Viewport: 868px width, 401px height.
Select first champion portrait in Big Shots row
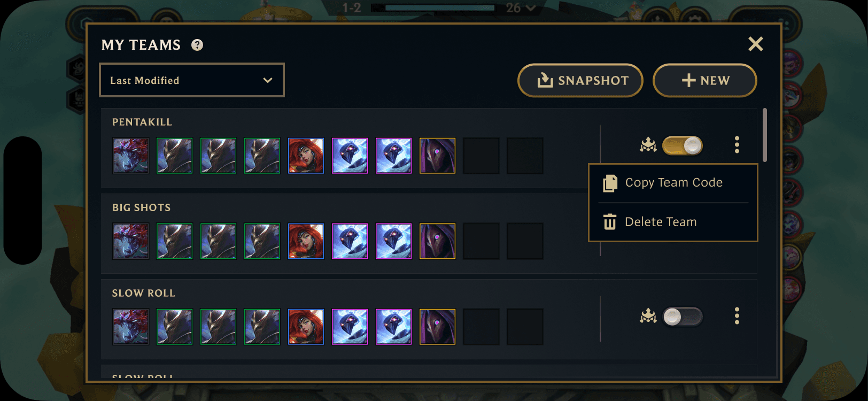131,241
